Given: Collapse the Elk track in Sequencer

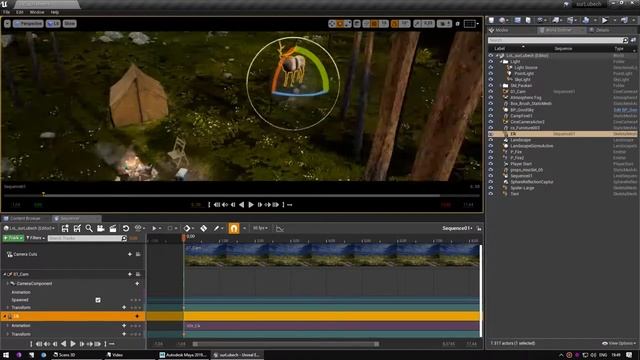Looking at the screenshot, I should (x=4, y=316).
